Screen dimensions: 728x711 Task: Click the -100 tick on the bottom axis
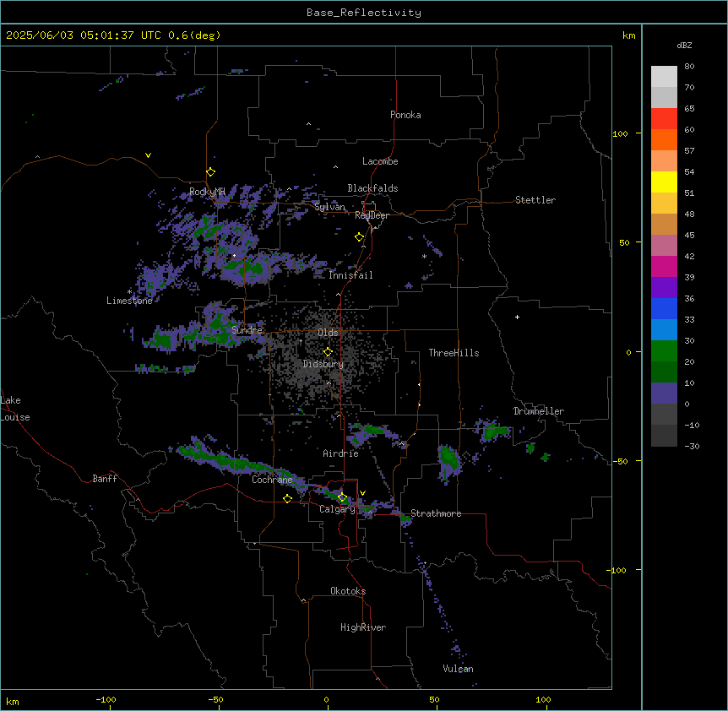pyautogui.click(x=106, y=699)
